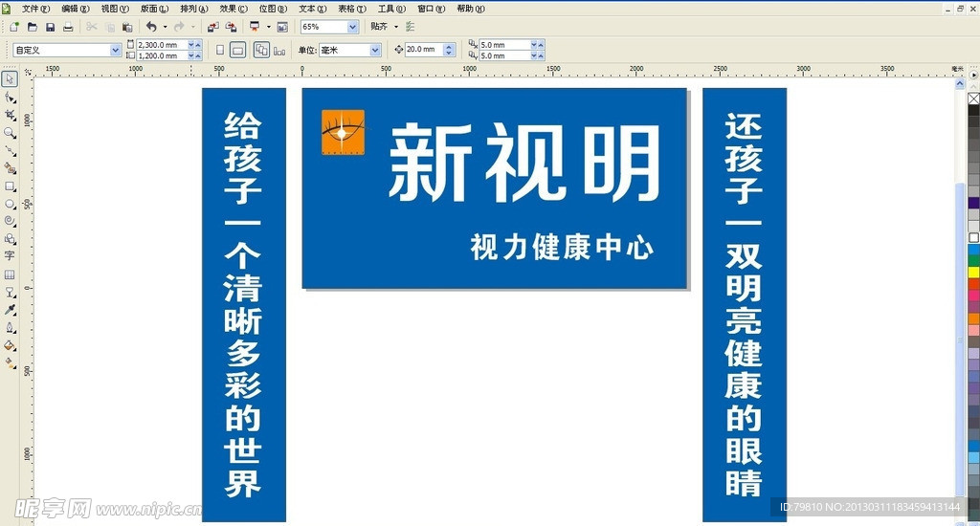This screenshot has width=980, height=526.
Task: Select the Table tool
Action: (x=10, y=274)
